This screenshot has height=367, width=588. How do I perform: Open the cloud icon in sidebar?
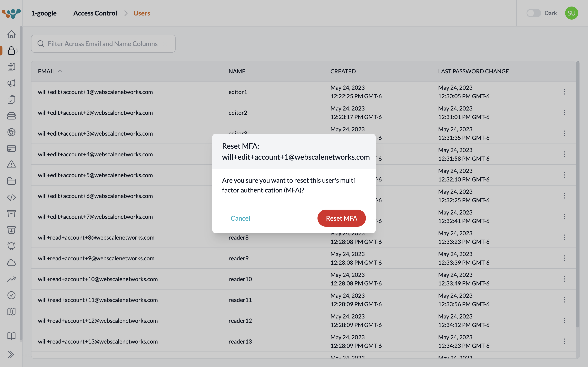(x=11, y=263)
